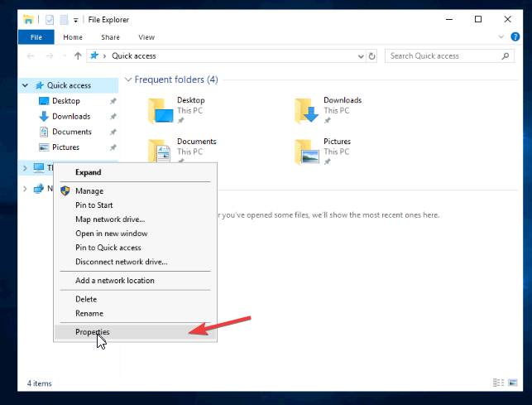Click pin icon next to Downloads in sidebar
532x405 pixels.
point(113,117)
